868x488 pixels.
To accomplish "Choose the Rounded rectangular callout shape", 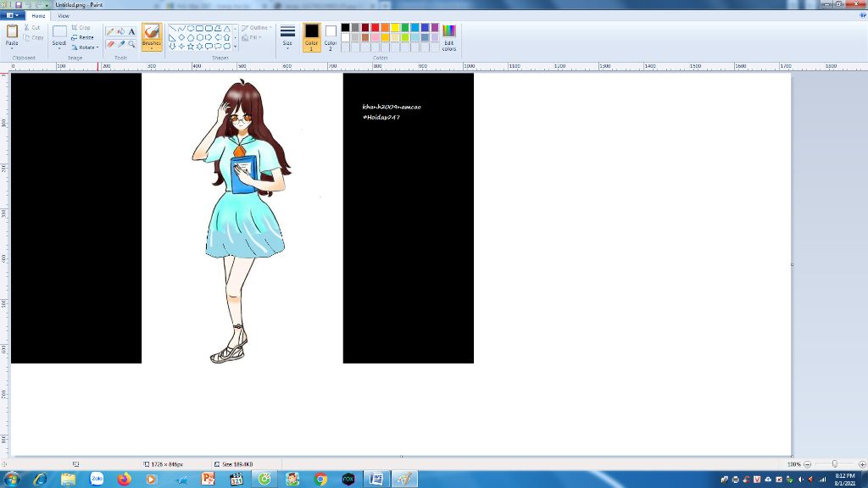I will click(x=209, y=47).
